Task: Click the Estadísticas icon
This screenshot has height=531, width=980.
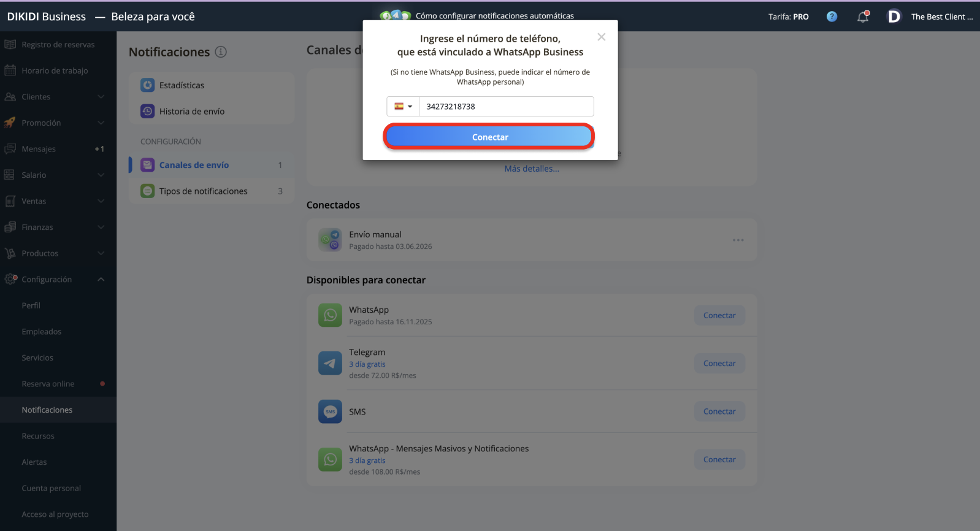Action: click(147, 85)
